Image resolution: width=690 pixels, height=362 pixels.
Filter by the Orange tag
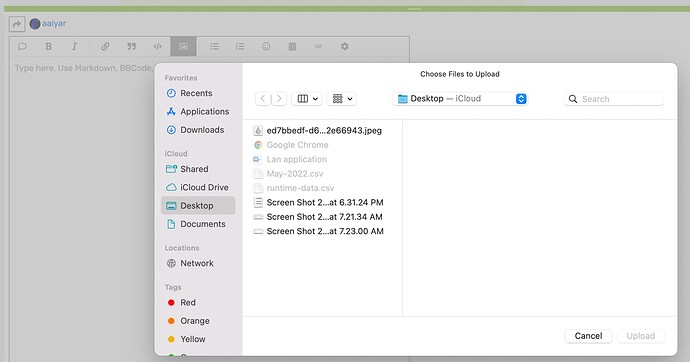(x=198, y=321)
